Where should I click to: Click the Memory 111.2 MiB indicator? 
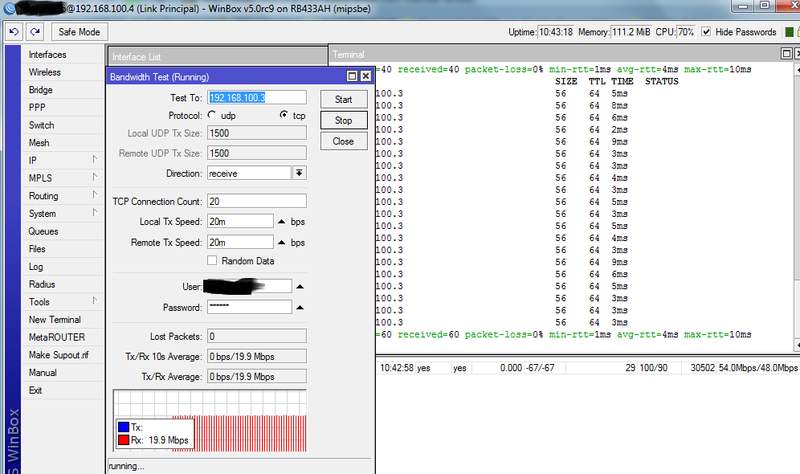click(631, 32)
